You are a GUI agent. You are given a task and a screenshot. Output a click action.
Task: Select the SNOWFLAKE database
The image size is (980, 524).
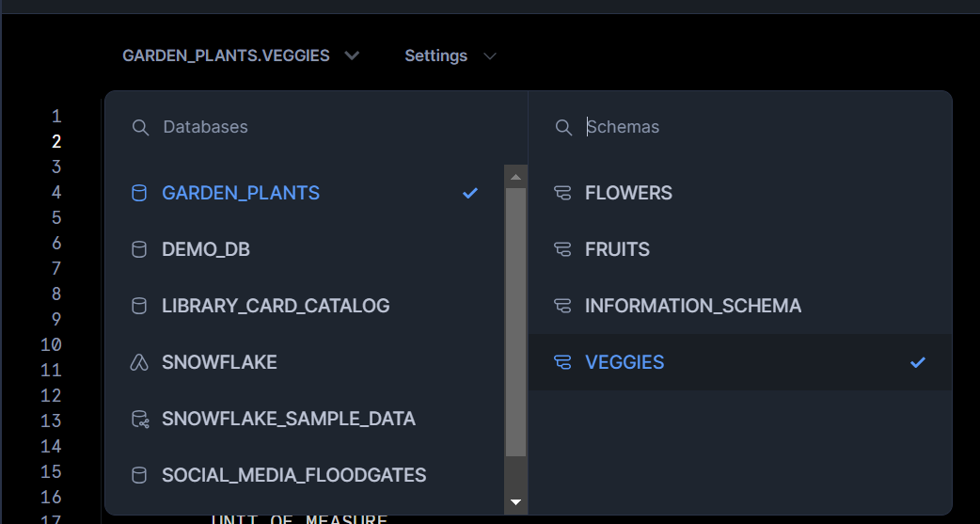305,362
